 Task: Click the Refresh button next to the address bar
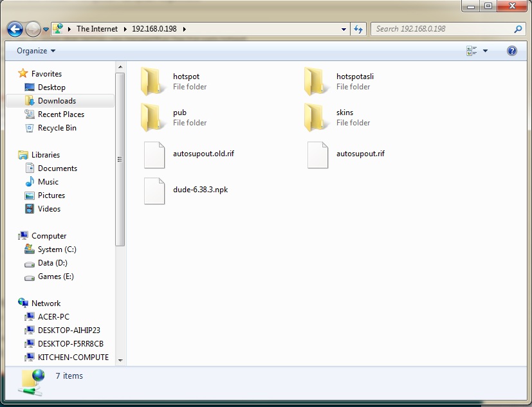pyautogui.click(x=358, y=28)
